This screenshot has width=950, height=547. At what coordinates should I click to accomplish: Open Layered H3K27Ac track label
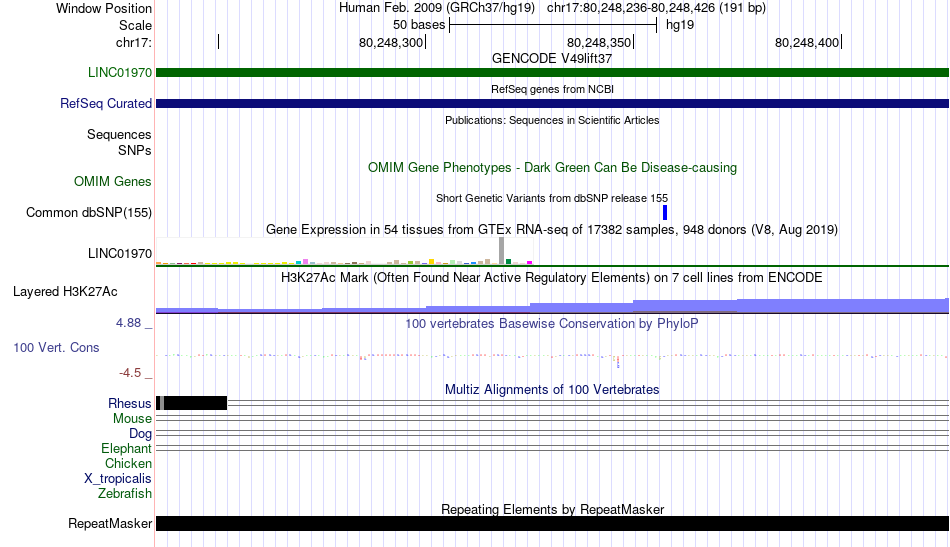point(65,291)
